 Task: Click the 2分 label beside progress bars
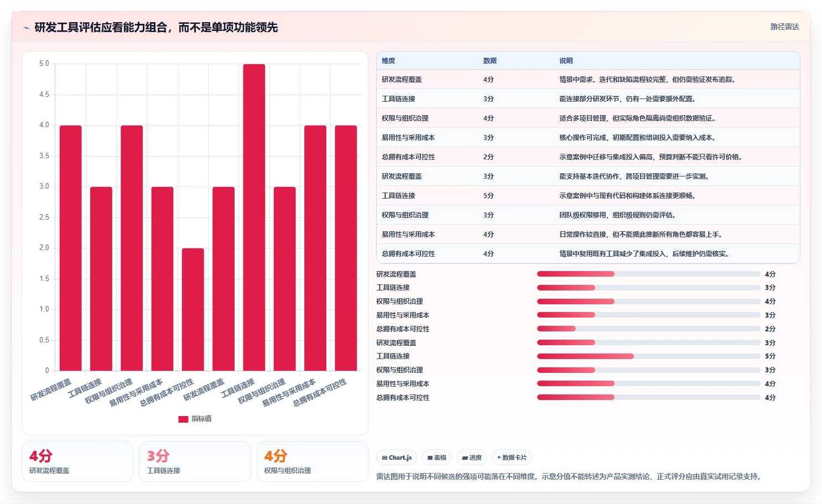pyautogui.click(x=770, y=329)
